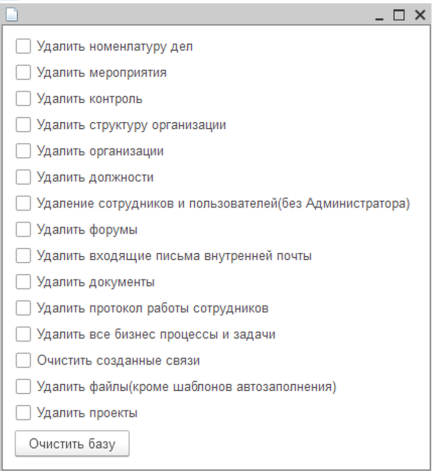Toggle 'Удалить организации' checkbox
This screenshot has height=471, width=432.
(23, 151)
